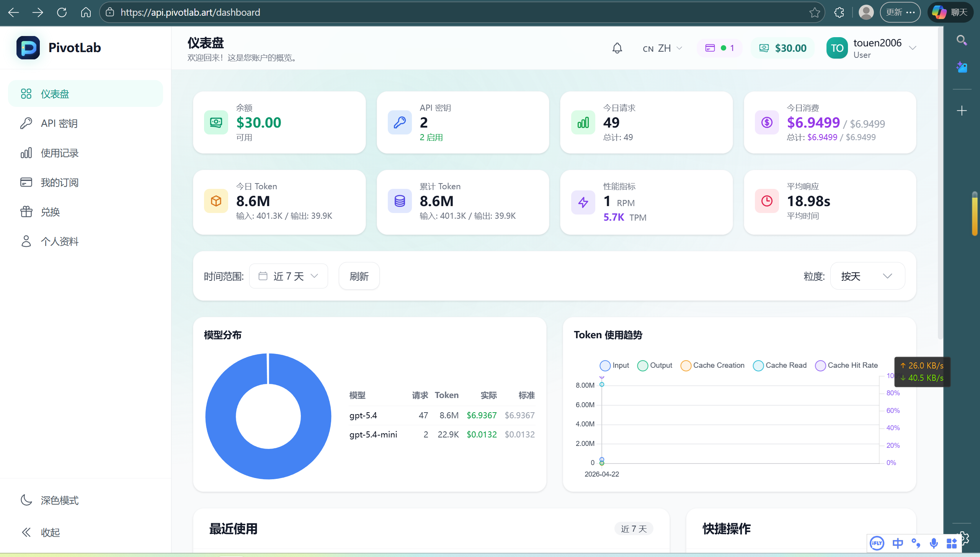Image resolution: width=980 pixels, height=557 pixels.
Task: Toggle 深色模式 dark mode
Action: click(49, 500)
